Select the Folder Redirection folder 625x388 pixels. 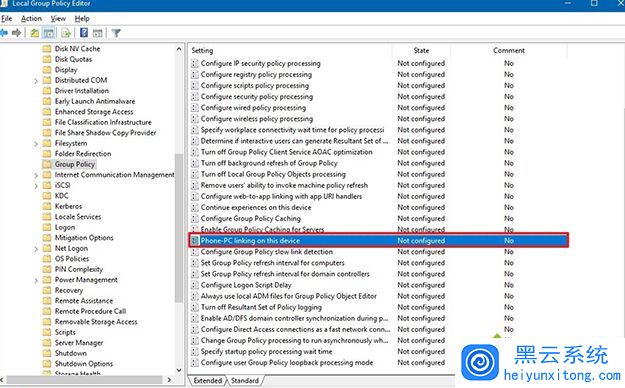point(83,154)
